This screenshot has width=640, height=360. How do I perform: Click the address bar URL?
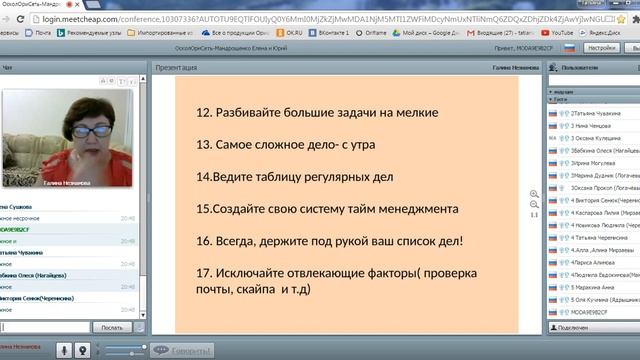[x=323, y=19]
